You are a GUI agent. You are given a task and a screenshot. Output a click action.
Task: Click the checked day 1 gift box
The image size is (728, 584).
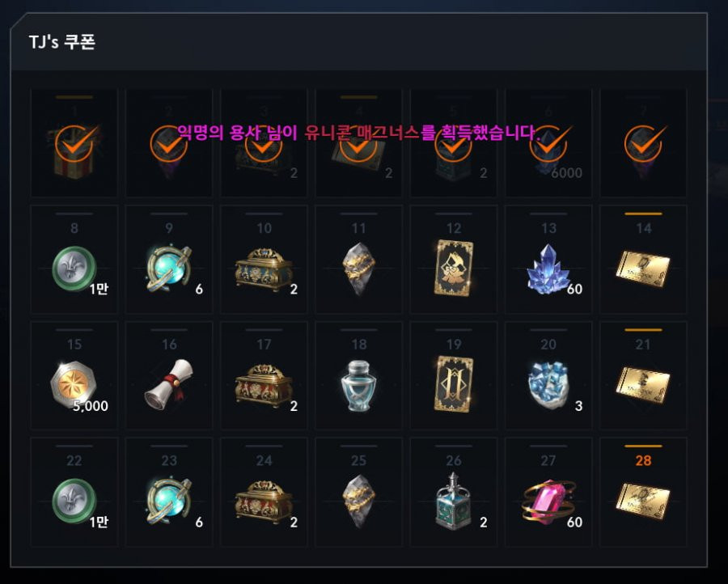(x=74, y=143)
